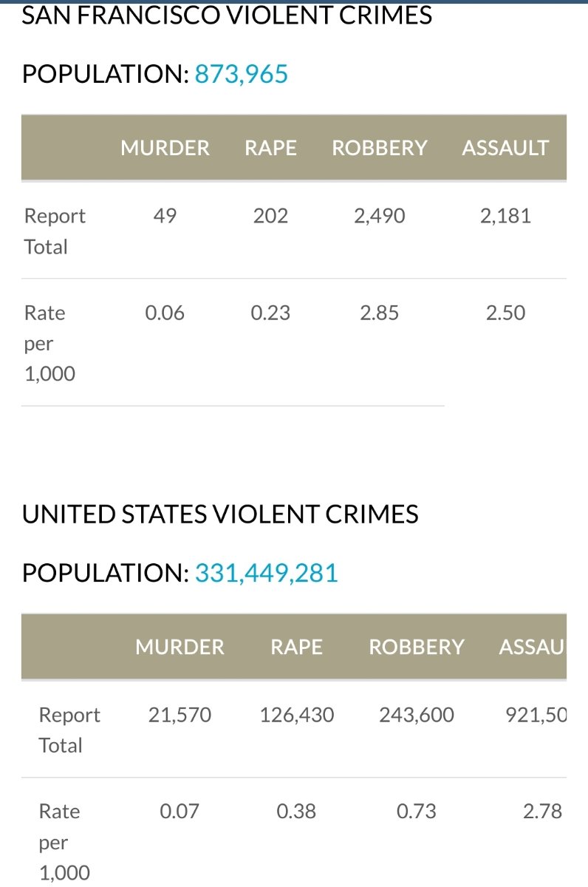This screenshot has height=887, width=588.
Task: Click San Francisco rape total 202
Action: [x=270, y=216]
